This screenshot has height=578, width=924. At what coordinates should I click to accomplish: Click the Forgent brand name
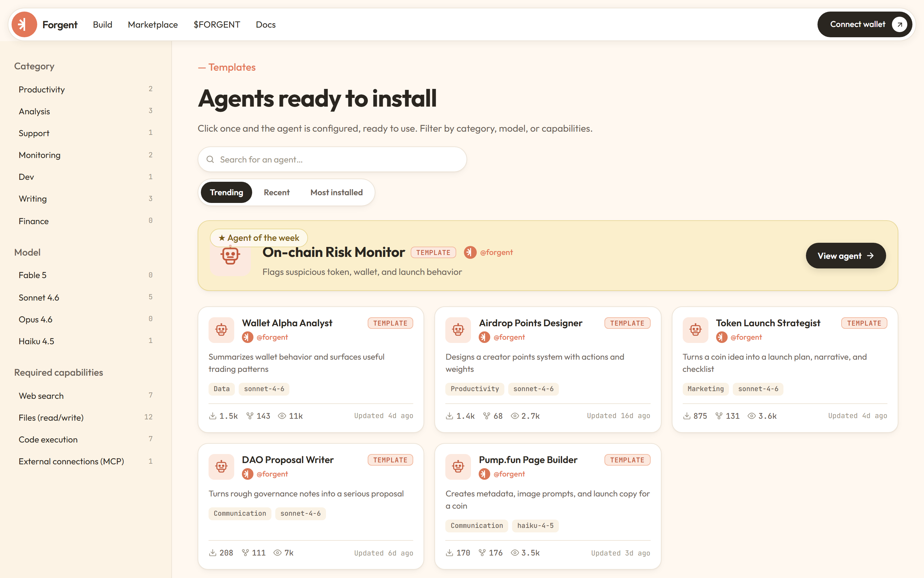[x=60, y=24]
